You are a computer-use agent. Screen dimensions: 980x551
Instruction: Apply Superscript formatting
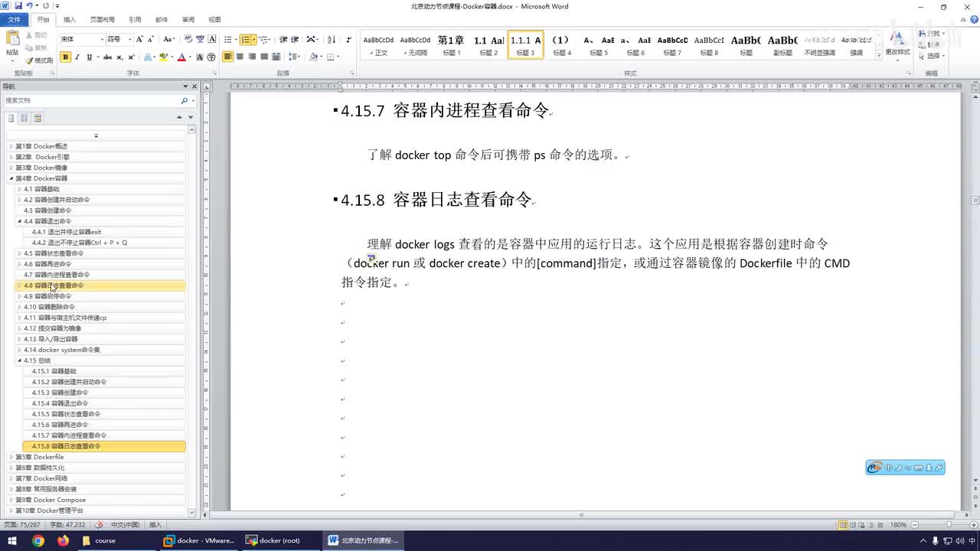(132, 57)
